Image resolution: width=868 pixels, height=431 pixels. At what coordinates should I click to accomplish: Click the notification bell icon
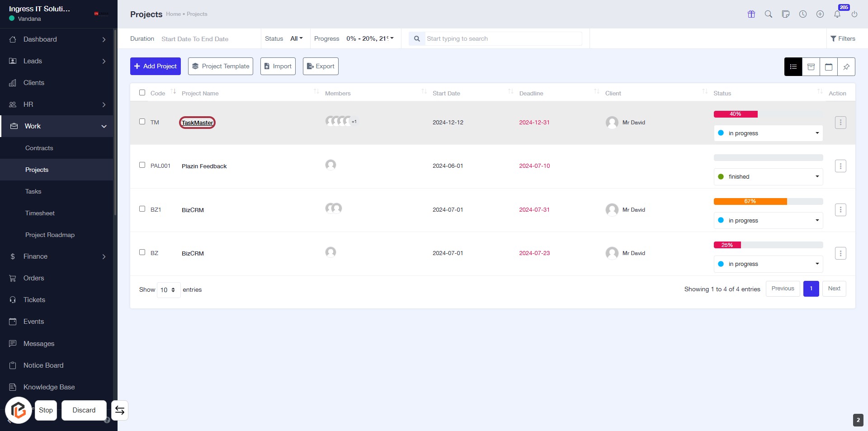click(837, 14)
